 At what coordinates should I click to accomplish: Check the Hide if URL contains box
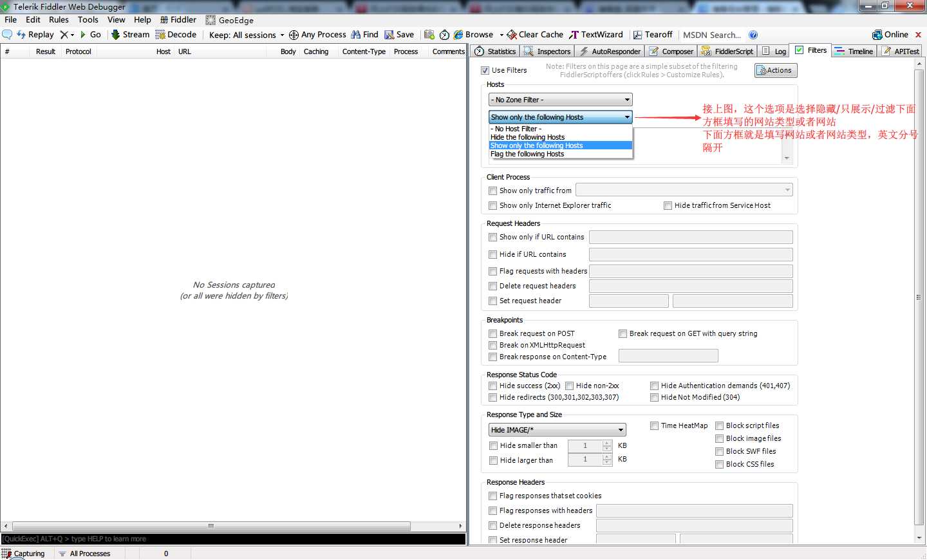pos(493,254)
